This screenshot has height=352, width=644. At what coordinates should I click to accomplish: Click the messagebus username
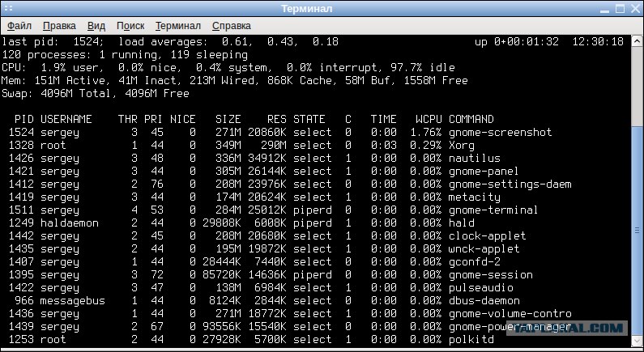click(x=73, y=301)
